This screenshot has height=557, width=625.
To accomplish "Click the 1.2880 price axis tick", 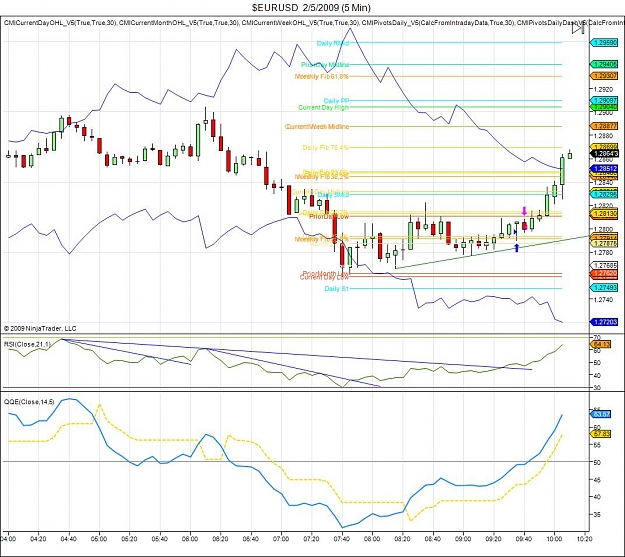I will [603, 136].
